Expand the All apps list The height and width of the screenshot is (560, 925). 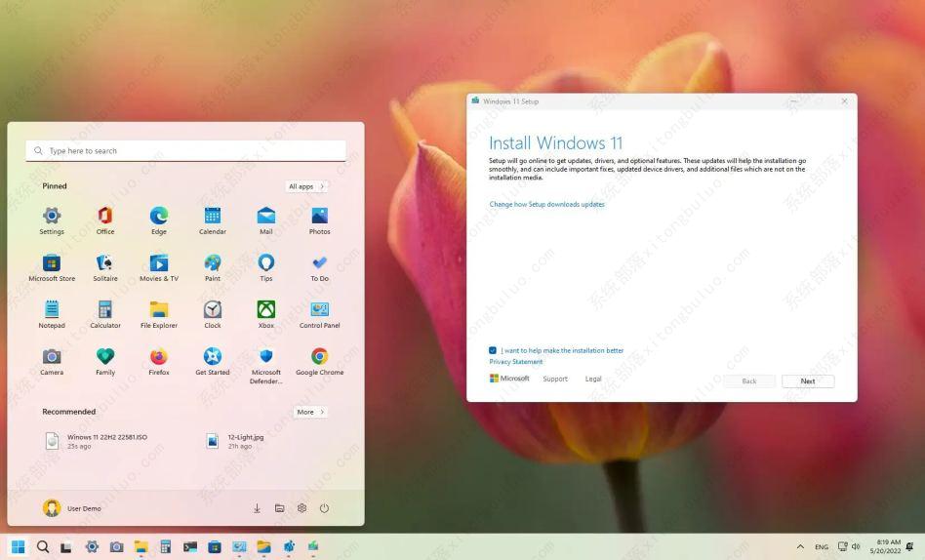[306, 186]
